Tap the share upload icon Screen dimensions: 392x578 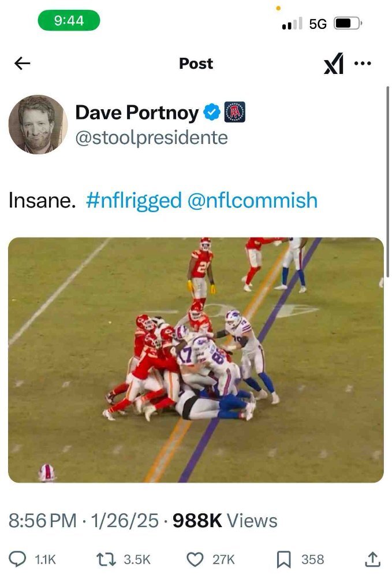coord(372,559)
